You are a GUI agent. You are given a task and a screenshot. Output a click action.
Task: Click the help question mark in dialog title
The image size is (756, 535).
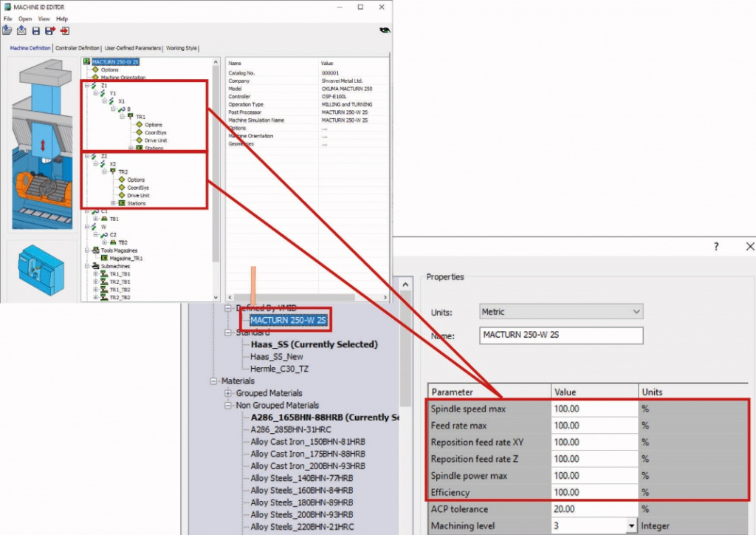(716, 247)
